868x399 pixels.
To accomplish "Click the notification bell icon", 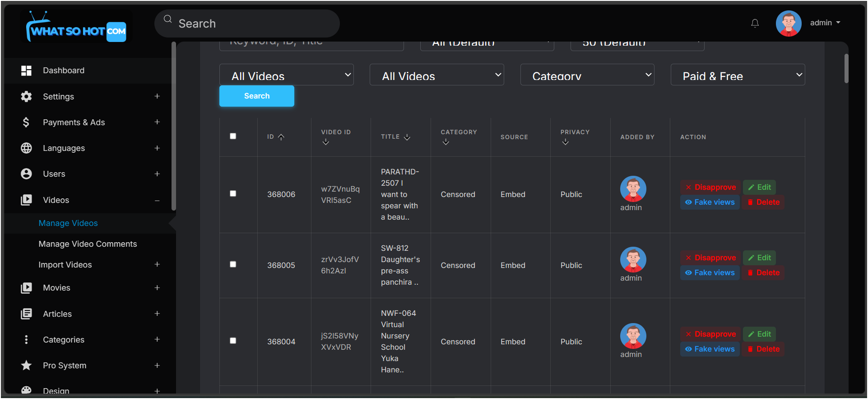I will pos(755,23).
